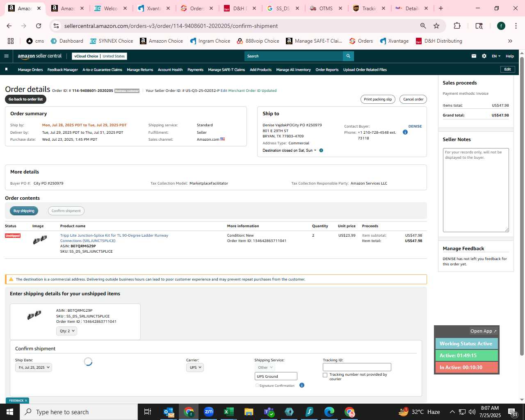525x420 pixels.
Task: Click the Edit button in the nav bar
Action: pyautogui.click(x=507, y=69)
